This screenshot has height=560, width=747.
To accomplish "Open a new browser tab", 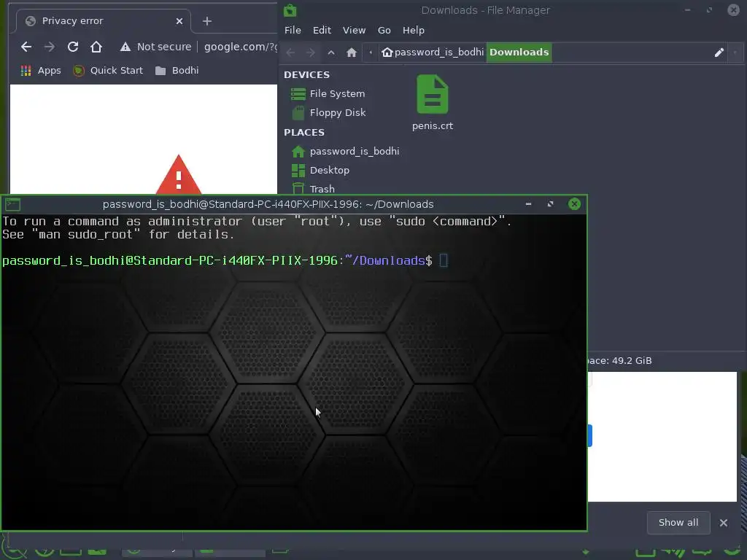I will pyautogui.click(x=206, y=21).
